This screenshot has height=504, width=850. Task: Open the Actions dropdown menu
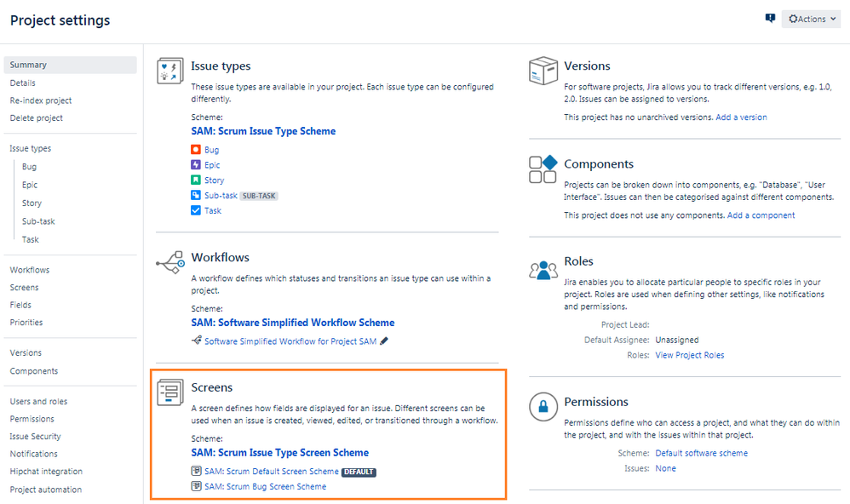(x=811, y=19)
